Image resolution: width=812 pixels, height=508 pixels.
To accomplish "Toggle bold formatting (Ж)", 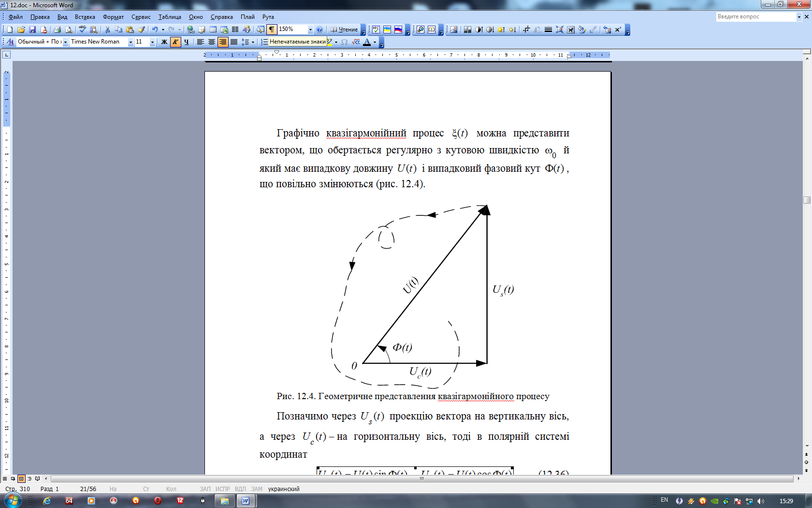I will coord(164,42).
